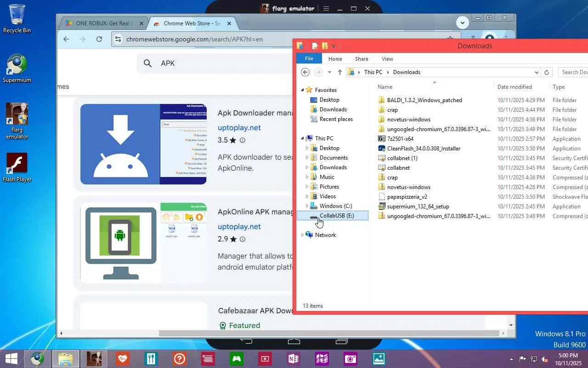Viewport: 588px width, 368px height.
Task: Launch the flarg emulator desktop shortcut
Action: click(17, 121)
